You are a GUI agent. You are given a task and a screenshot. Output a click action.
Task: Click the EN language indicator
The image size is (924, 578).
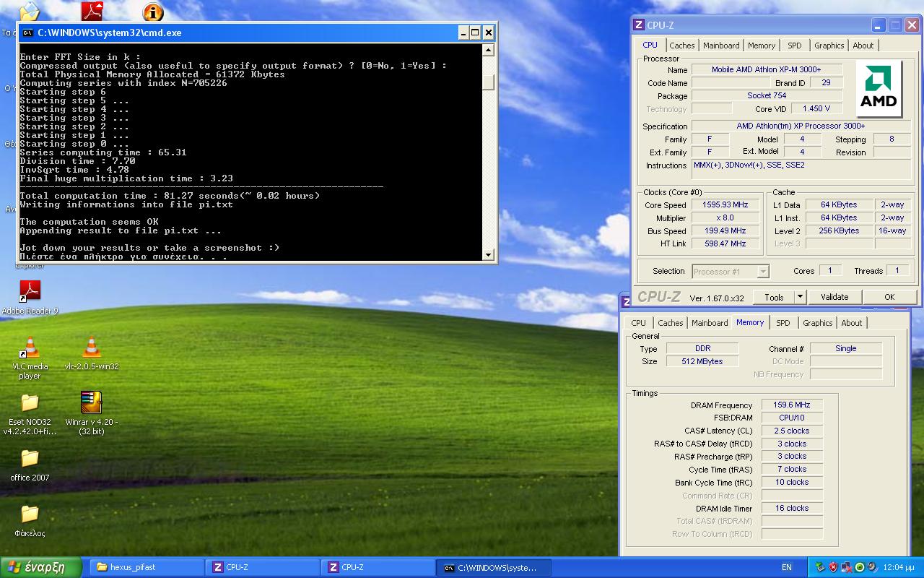click(787, 567)
